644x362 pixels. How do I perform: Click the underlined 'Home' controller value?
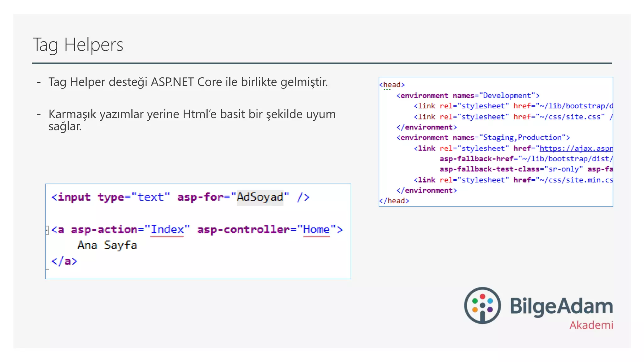click(316, 230)
